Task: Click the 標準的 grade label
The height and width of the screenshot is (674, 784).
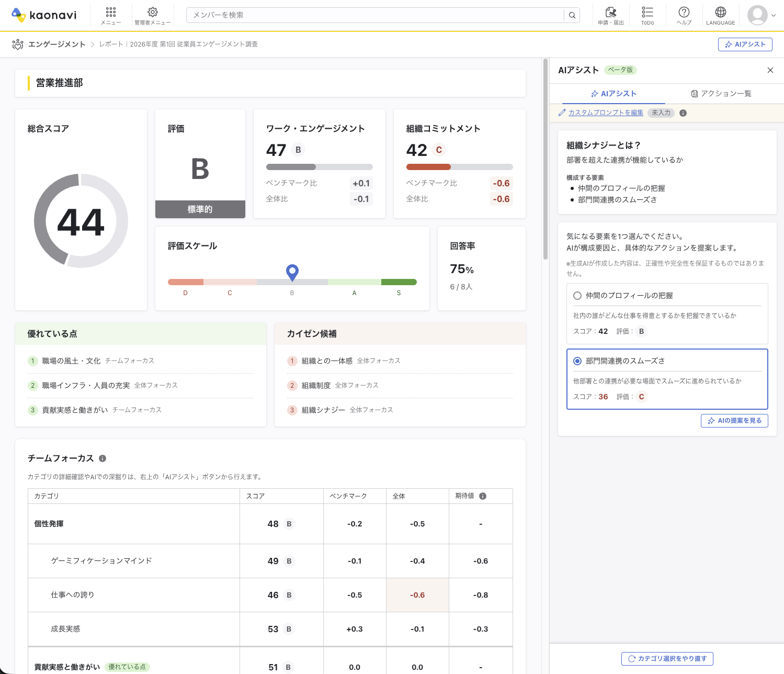Action: tap(200, 209)
